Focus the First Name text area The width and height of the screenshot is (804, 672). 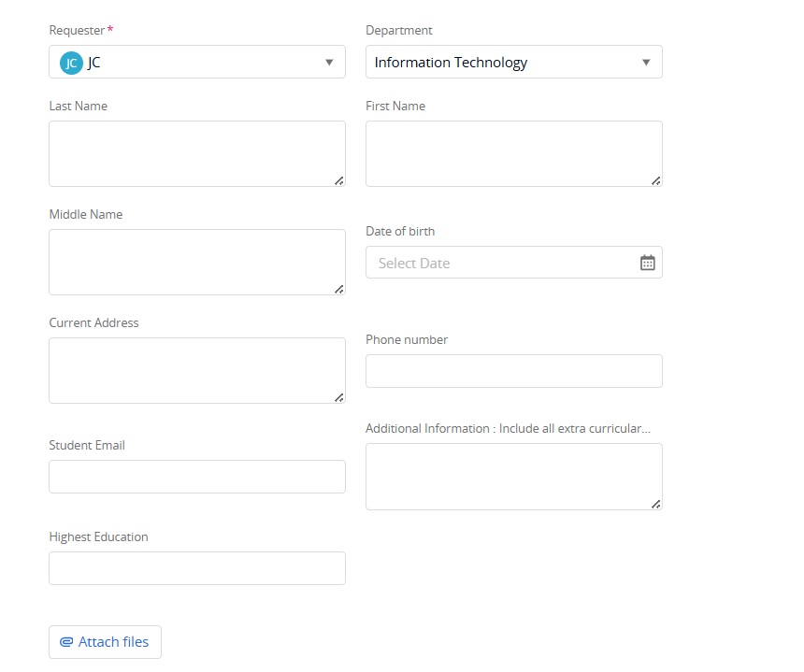click(514, 154)
